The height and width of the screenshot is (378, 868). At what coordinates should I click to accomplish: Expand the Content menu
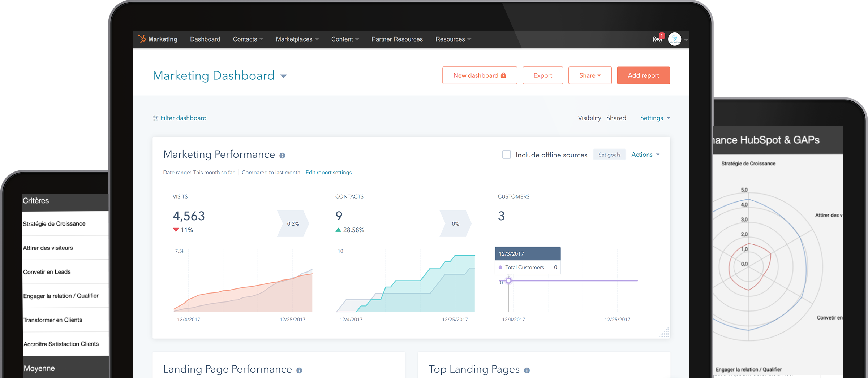(345, 39)
